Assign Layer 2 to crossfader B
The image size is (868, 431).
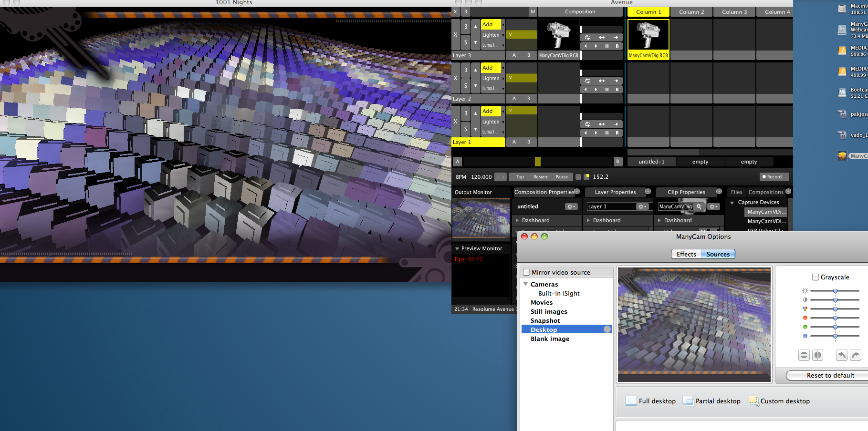click(529, 99)
